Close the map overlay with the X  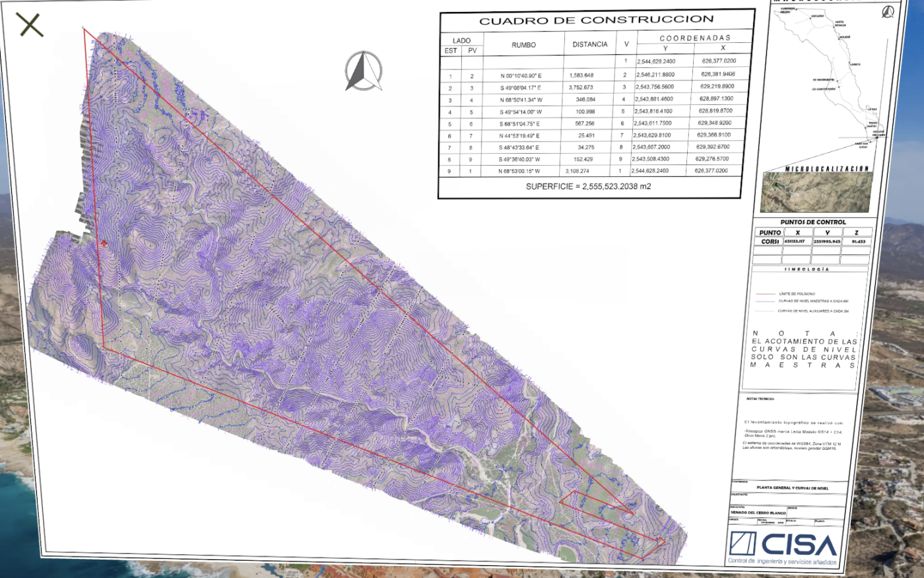(x=30, y=25)
